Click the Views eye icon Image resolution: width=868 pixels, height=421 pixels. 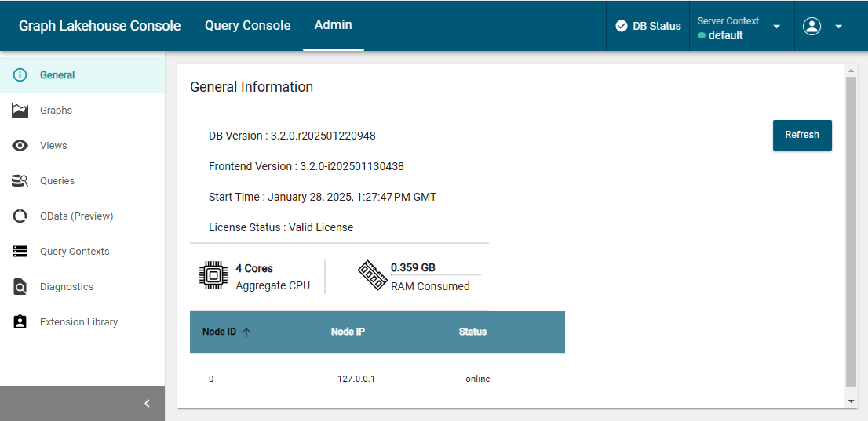20,146
